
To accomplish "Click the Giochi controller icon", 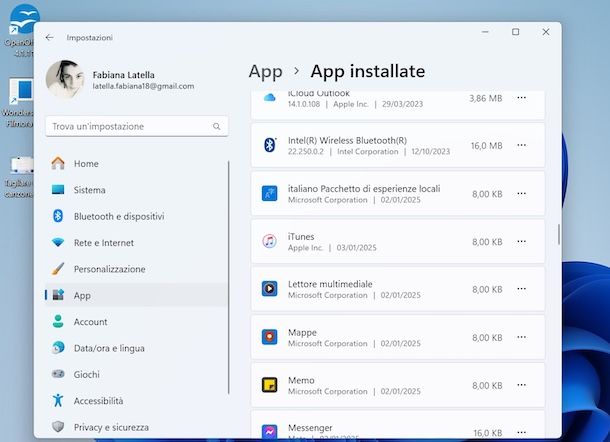I will coord(58,374).
